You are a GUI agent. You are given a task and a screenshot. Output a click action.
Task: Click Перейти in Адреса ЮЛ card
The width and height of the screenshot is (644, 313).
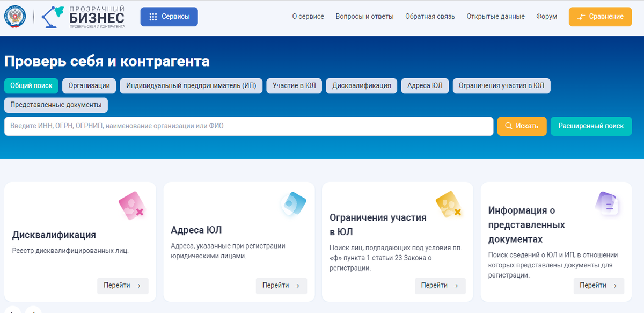(x=281, y=286)
